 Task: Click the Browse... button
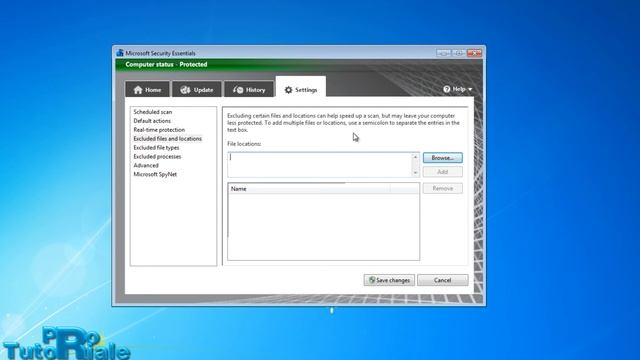[442, 158]
